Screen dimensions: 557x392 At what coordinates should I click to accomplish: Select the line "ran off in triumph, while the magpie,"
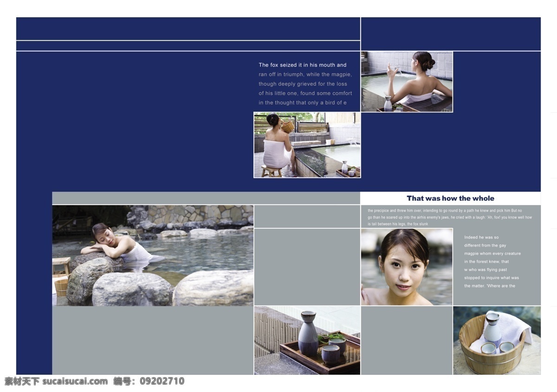pos(305,74)
